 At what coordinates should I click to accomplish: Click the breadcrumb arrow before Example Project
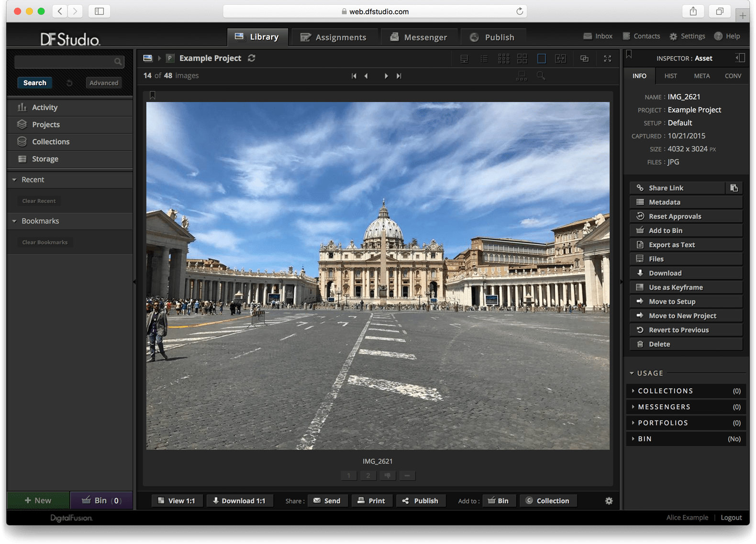tap(159, 58)
